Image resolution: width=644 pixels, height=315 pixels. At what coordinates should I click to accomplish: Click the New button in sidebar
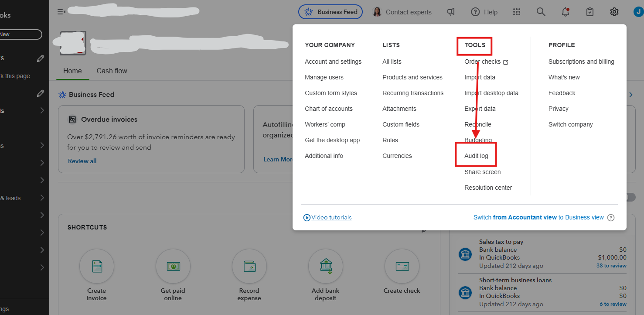20,34
